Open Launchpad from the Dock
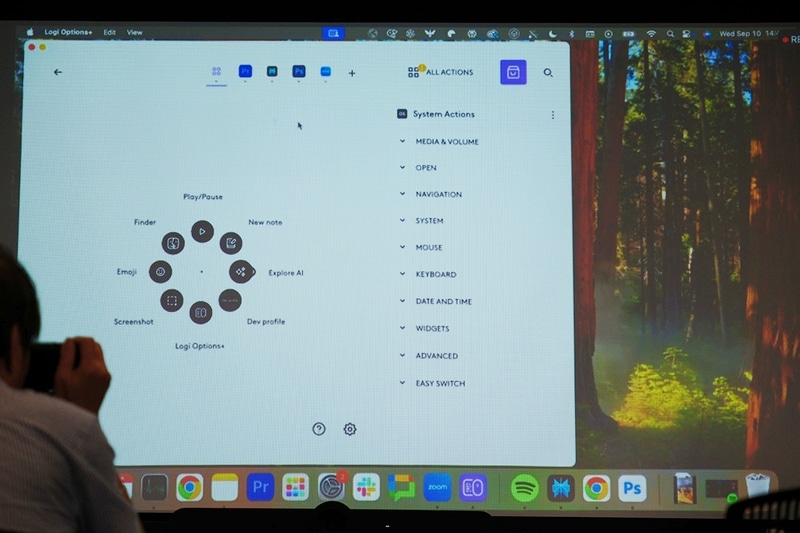This screenshot has width=800, height=533. (295, 488)
